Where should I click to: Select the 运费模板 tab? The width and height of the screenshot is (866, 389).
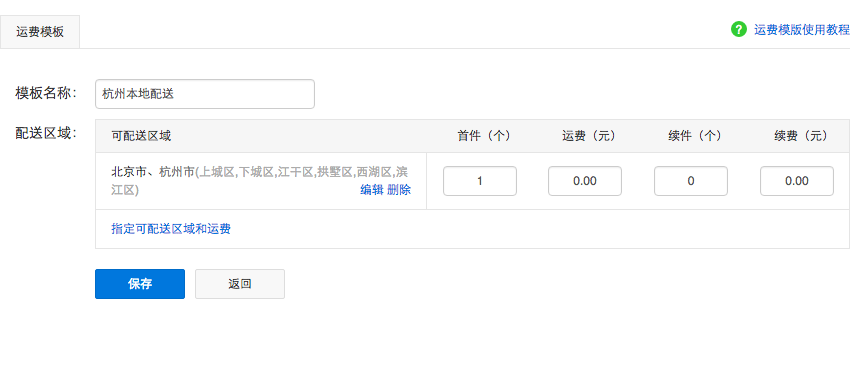40,31
